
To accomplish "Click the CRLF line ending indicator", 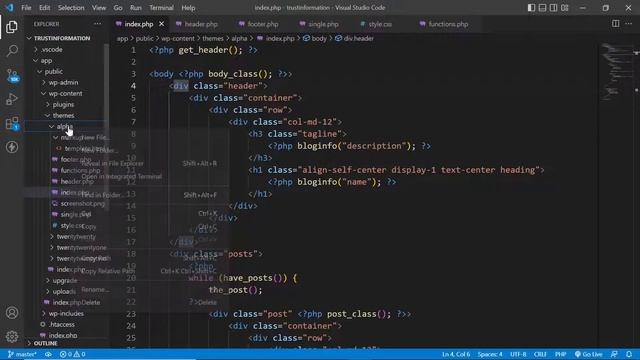I will click(540, 354).
